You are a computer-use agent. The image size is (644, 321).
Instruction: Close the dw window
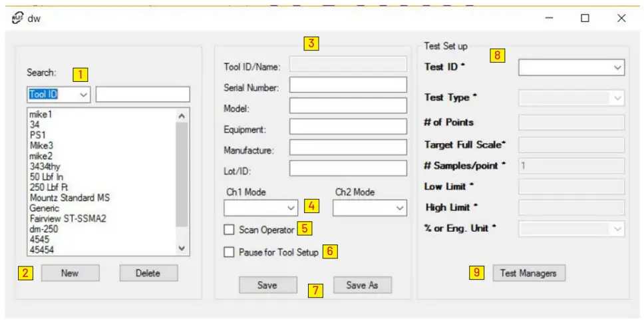click(x=621, y=18)
